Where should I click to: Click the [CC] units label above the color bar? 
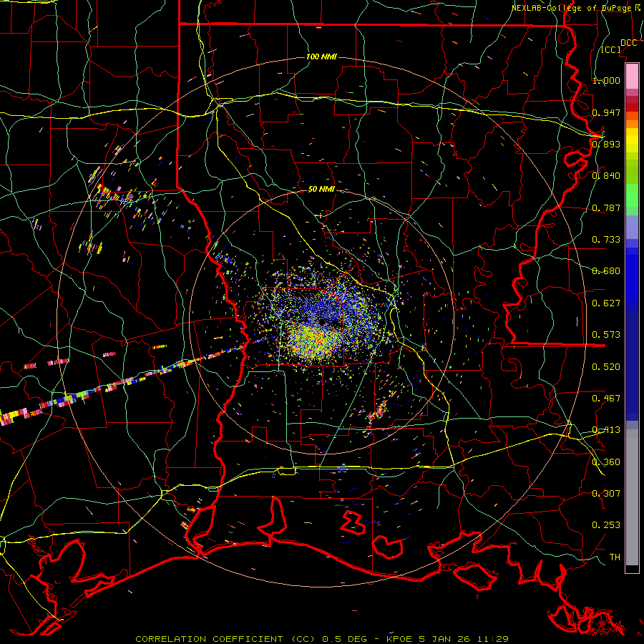pyautogui.click(x=611, y=49)
